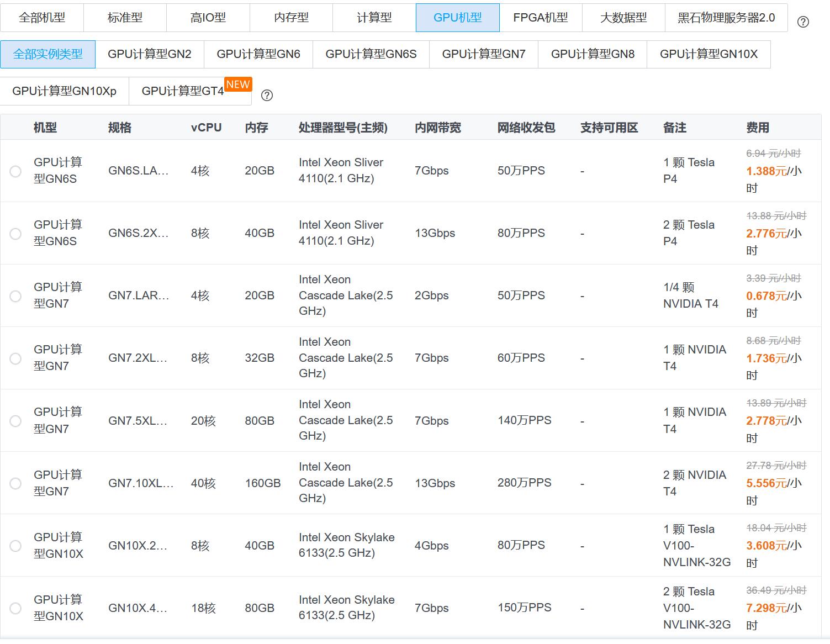Select the GN7.10XL… 160GB radio button
830x644 pixels.
[15, 483]
